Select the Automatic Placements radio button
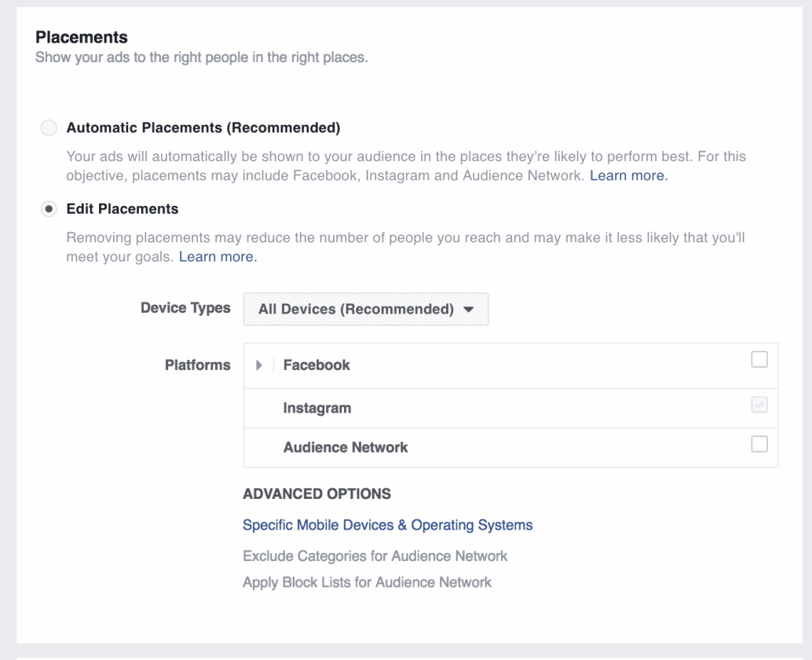This screenshot has height=660, width=812. click(49, 127)
